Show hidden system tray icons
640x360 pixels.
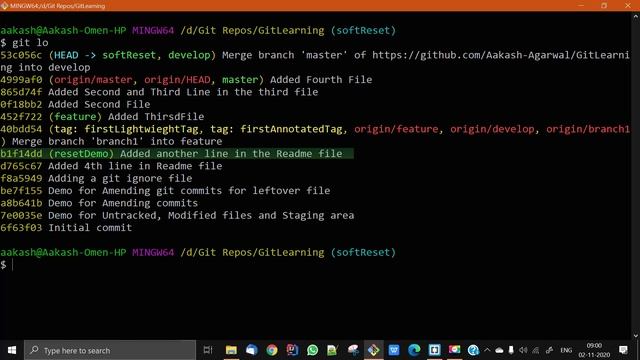coord(487,350)
